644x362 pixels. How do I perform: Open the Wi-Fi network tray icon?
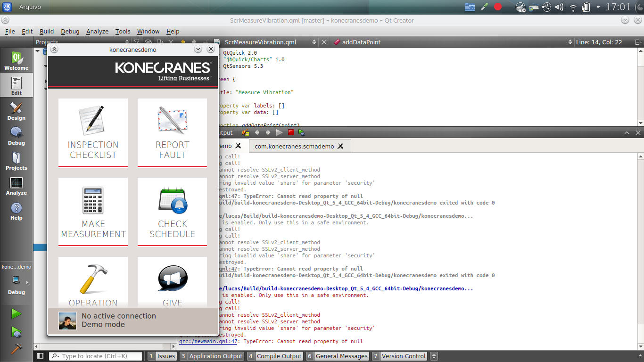point(573,7)
